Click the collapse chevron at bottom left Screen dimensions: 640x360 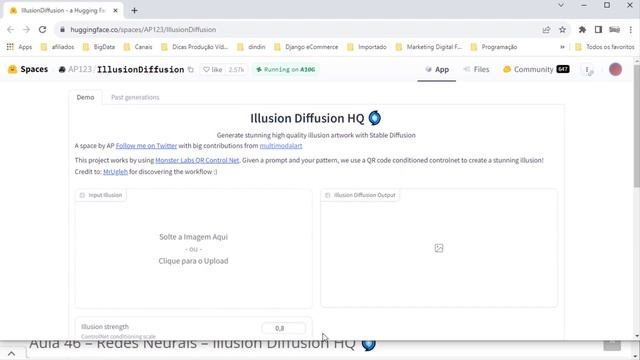[11, 354]
